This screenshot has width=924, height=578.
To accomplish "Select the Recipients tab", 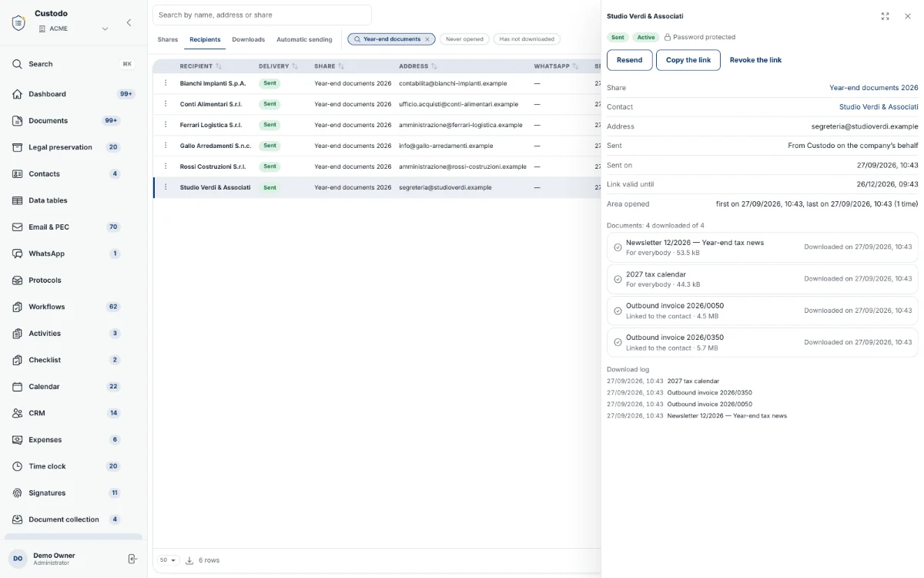I will tap(205, 39).
